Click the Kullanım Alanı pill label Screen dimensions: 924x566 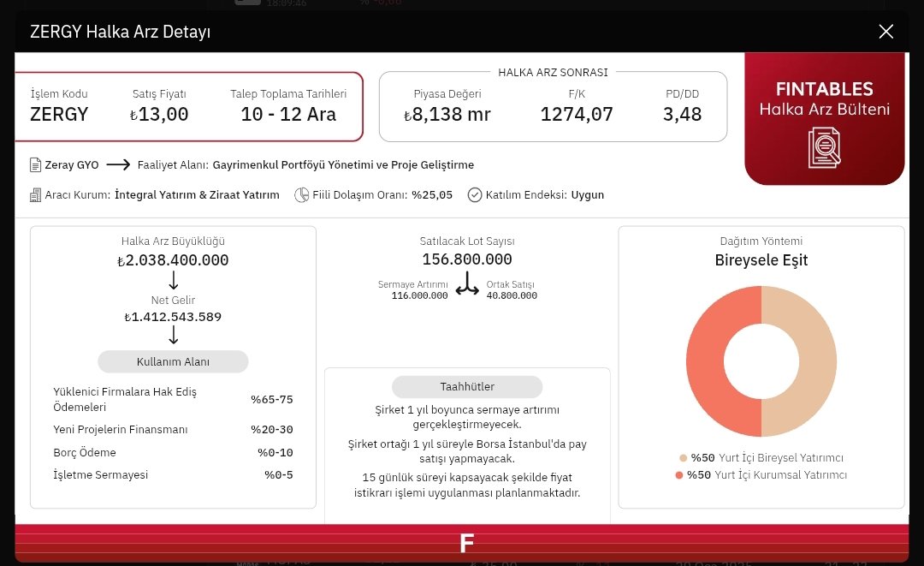pos(173,361)
